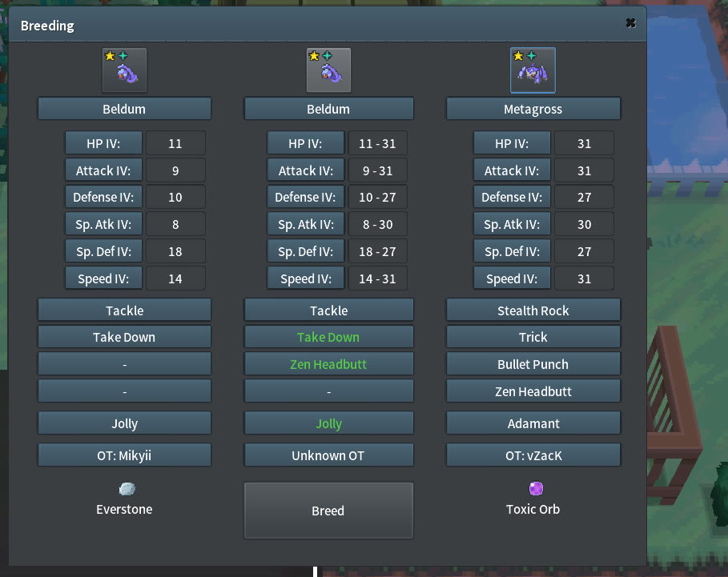This screenshot has width=728, height=577.
Task: Click the left parent Beldum sprite icon
Action: (124, 70)
